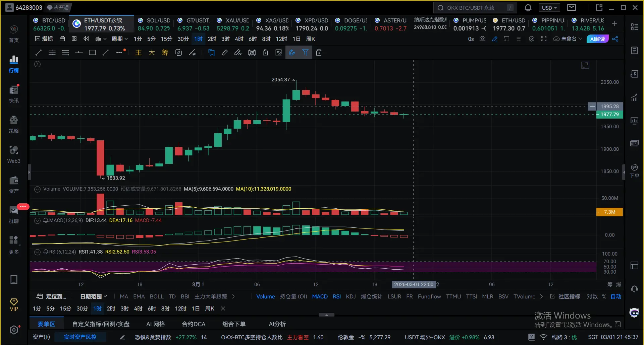Toggle the KDJ indicator
Viewport: 644px width, 345px height.
[x=351, y=296]
